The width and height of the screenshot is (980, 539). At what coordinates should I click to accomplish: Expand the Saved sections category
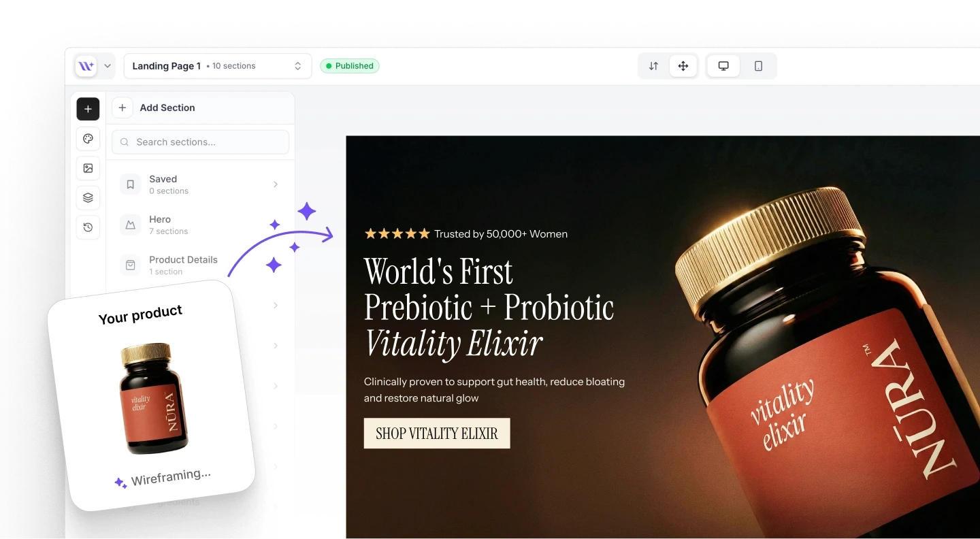200,184
